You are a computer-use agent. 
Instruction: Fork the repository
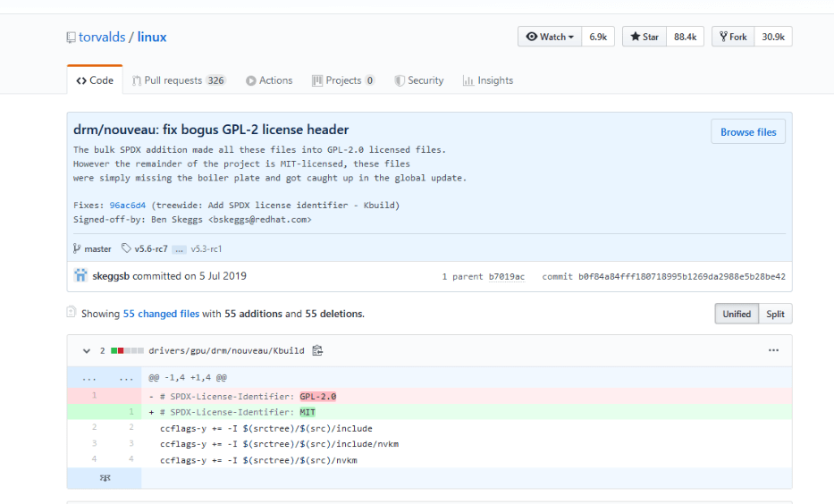pyautogui.click(x=733, y=37)
